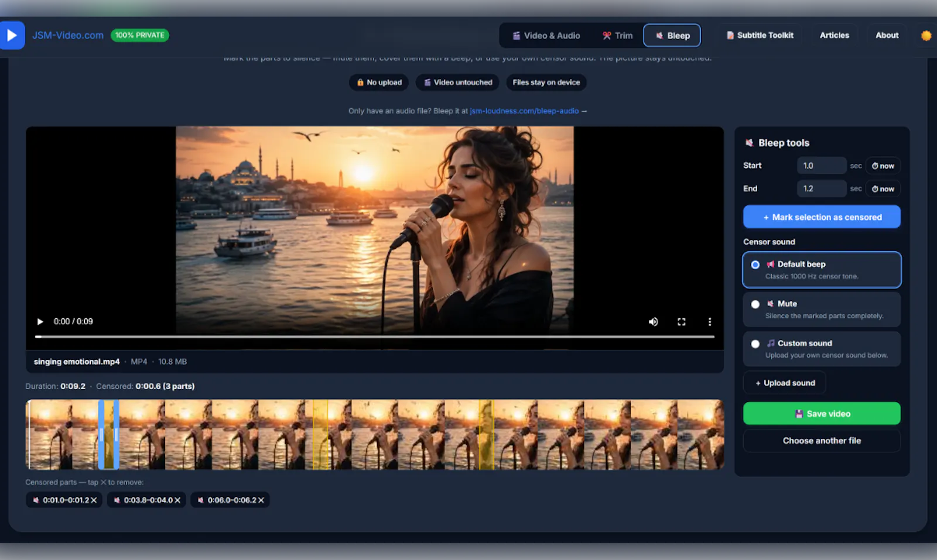937x560 pixels.
Task: Select the Default beep censor sound
Action: tap(822, 270)
